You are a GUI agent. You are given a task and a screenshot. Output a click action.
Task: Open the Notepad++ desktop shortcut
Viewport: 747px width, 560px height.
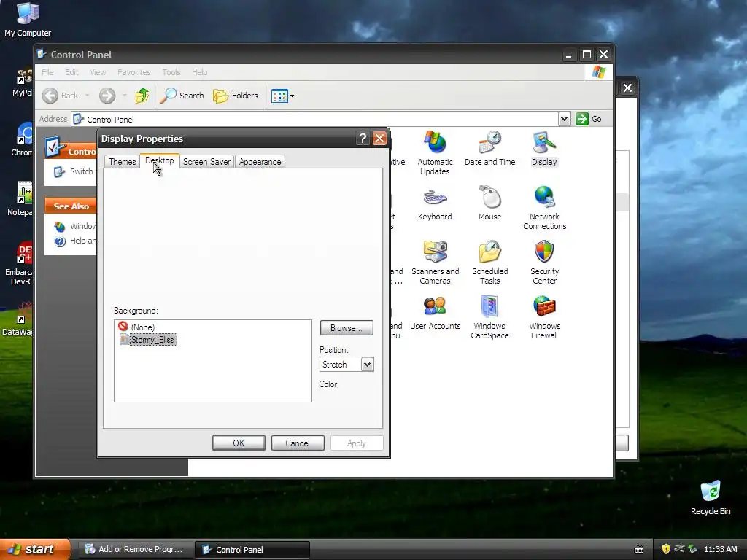pos(20,199)
